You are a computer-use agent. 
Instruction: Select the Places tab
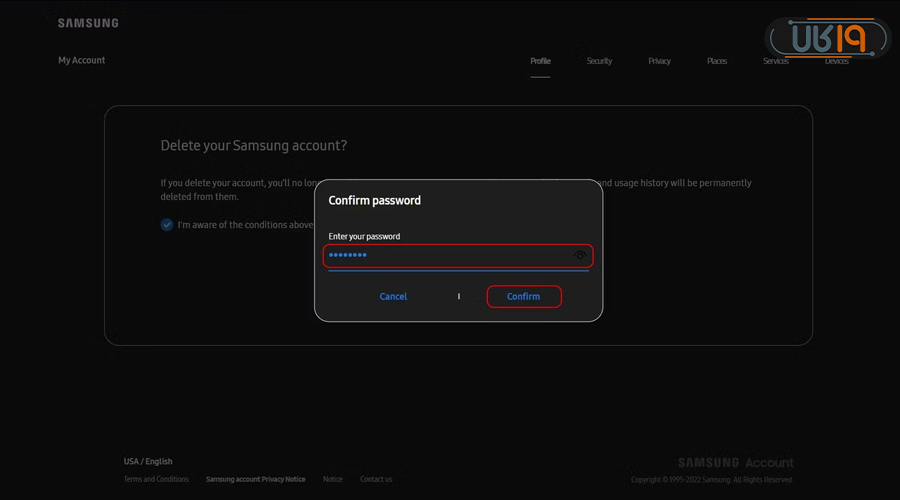[717, 61]
